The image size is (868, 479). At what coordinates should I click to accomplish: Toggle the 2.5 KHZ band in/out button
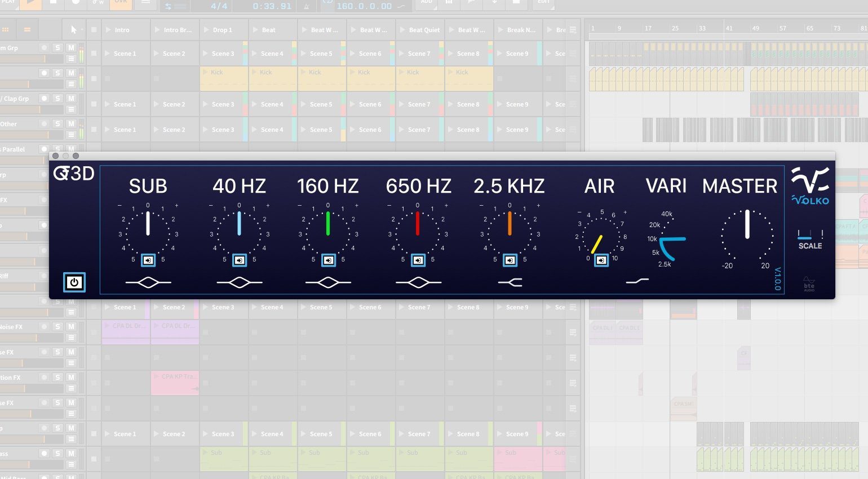pos(510,260)
